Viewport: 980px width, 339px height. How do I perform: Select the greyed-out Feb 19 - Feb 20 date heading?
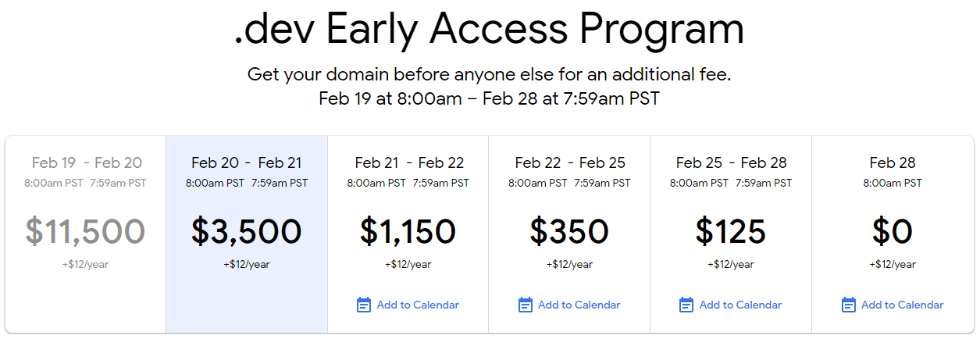coord(87,162)
